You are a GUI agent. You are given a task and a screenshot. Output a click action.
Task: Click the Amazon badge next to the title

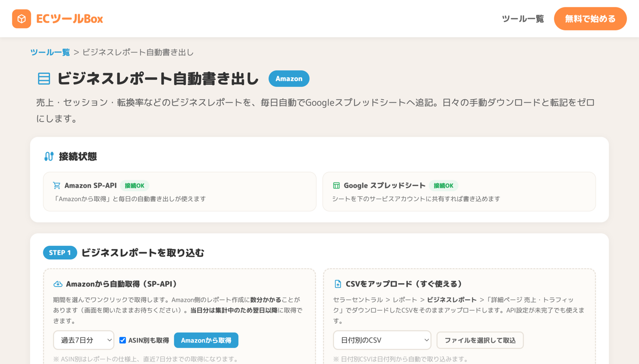tap(289, 79)
